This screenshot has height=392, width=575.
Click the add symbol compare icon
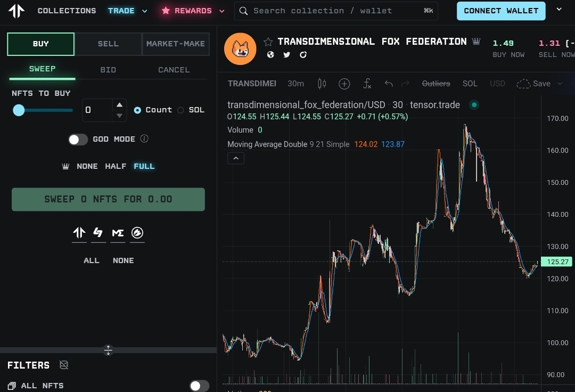coord(344,84)
